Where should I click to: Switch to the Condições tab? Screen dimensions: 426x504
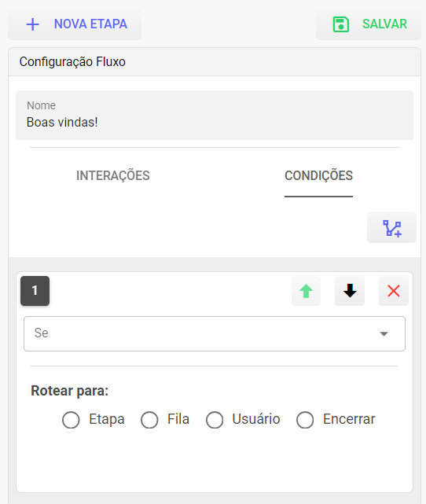point(318,176)
